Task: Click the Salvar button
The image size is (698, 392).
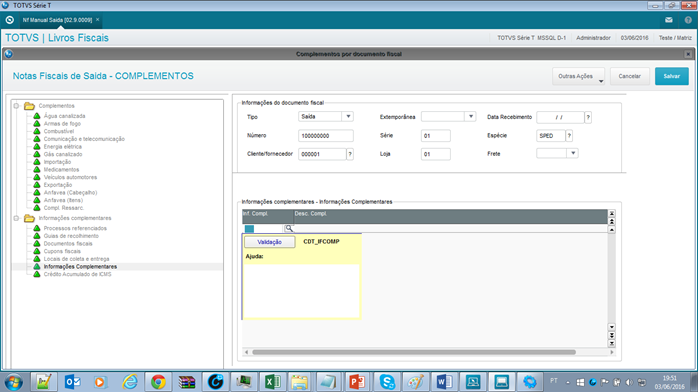Action: 672,76
